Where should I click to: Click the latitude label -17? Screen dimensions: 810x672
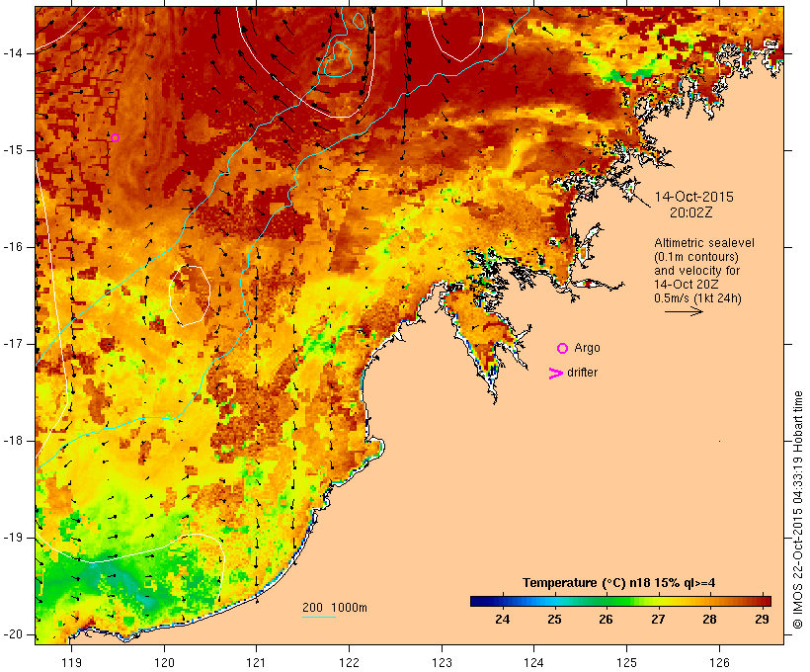[x=12, y=344]
